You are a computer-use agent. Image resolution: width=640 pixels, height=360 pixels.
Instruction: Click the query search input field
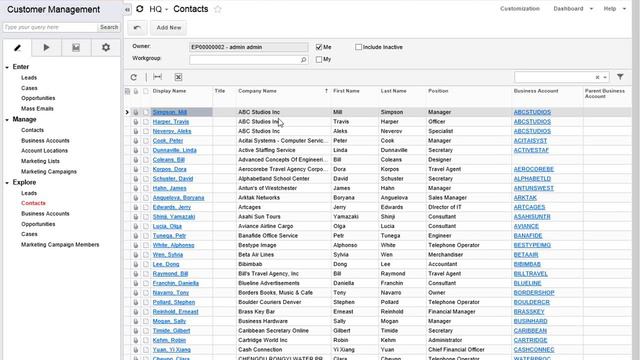50,27
